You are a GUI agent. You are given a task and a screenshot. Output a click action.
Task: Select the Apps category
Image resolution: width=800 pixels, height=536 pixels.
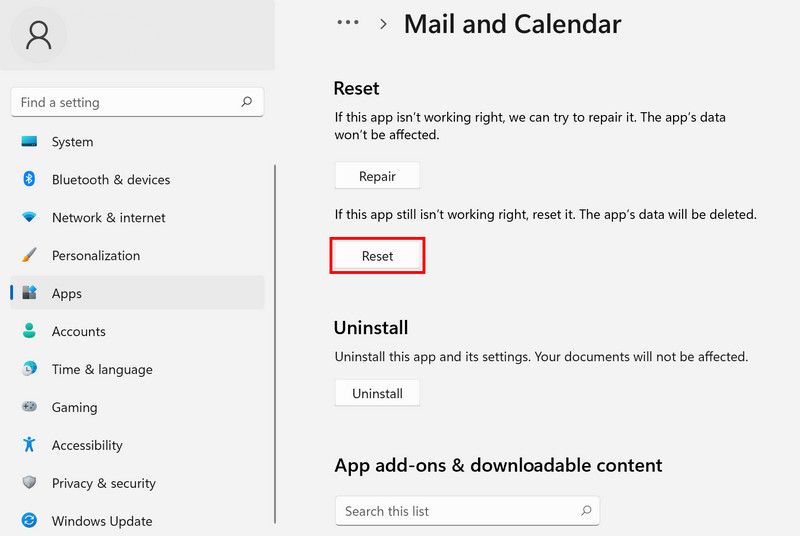coord(137,293)
